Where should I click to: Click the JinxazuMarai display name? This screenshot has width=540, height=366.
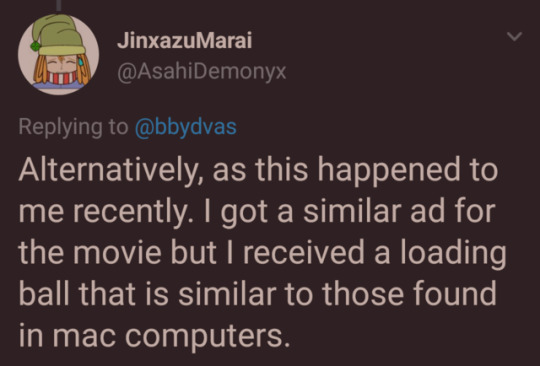tap(185, 41)
